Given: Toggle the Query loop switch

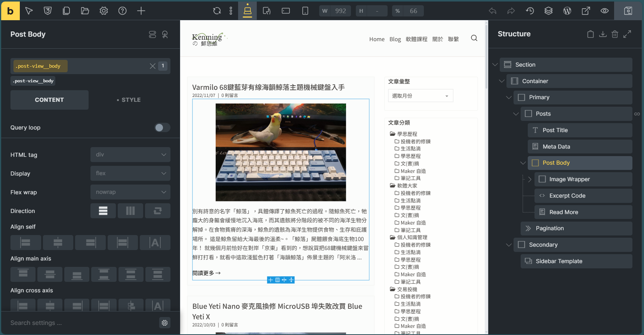Looking at the screenshot, I should click(162, 128).
